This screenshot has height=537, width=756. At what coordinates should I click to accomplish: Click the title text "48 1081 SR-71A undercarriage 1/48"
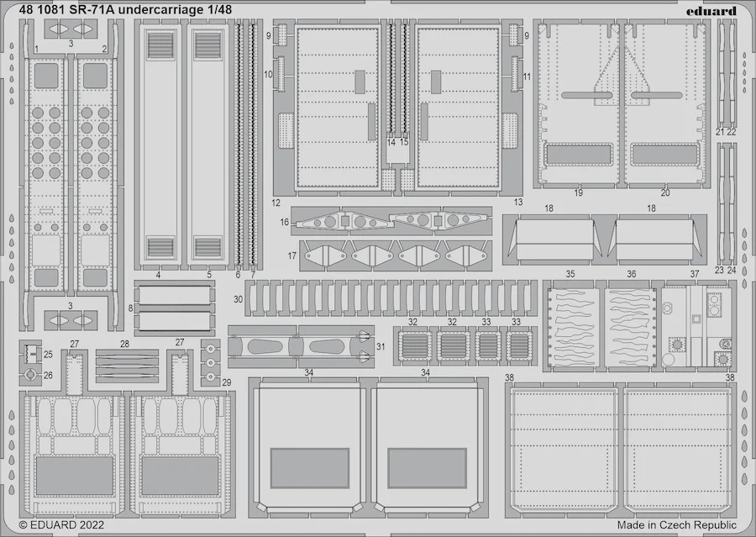click(125, 9)
